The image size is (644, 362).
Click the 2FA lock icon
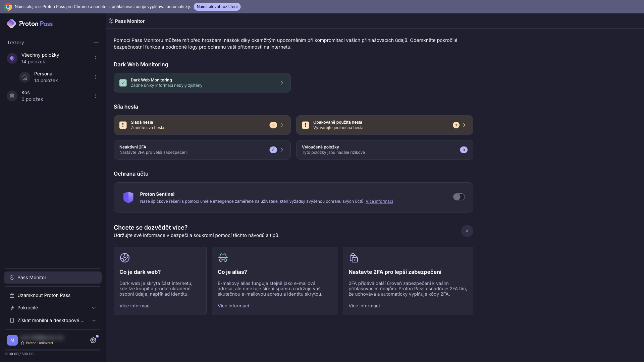click(354, 257)
